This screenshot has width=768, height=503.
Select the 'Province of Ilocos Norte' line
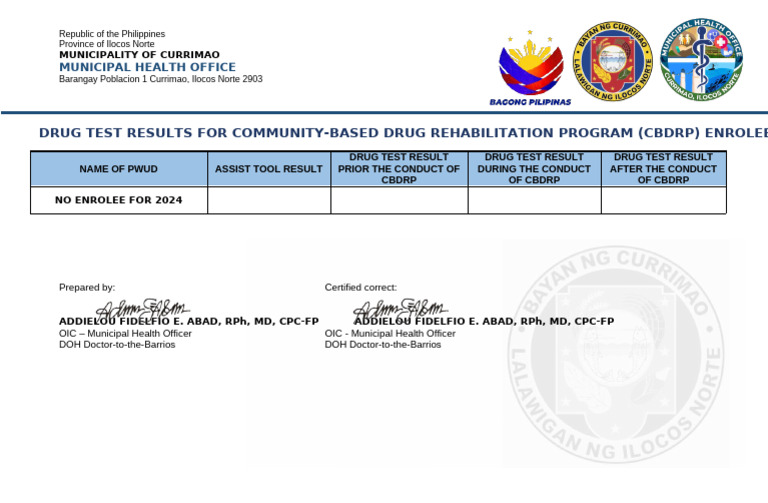pos(107,44)
